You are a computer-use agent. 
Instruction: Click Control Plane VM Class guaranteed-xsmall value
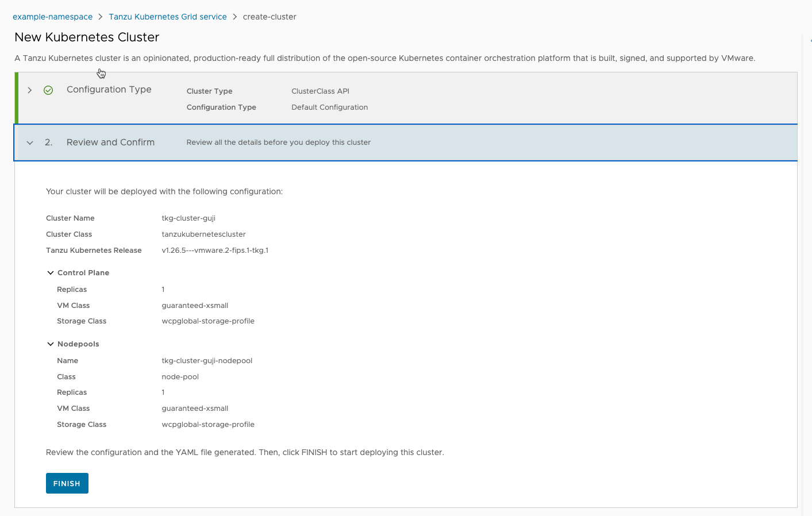195,306
